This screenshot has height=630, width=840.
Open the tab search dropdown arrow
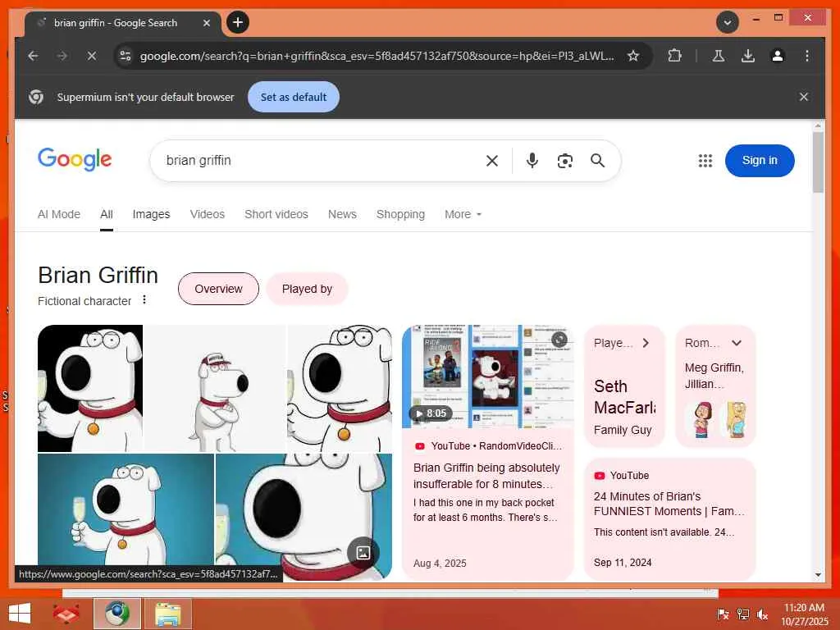[728, 22]
